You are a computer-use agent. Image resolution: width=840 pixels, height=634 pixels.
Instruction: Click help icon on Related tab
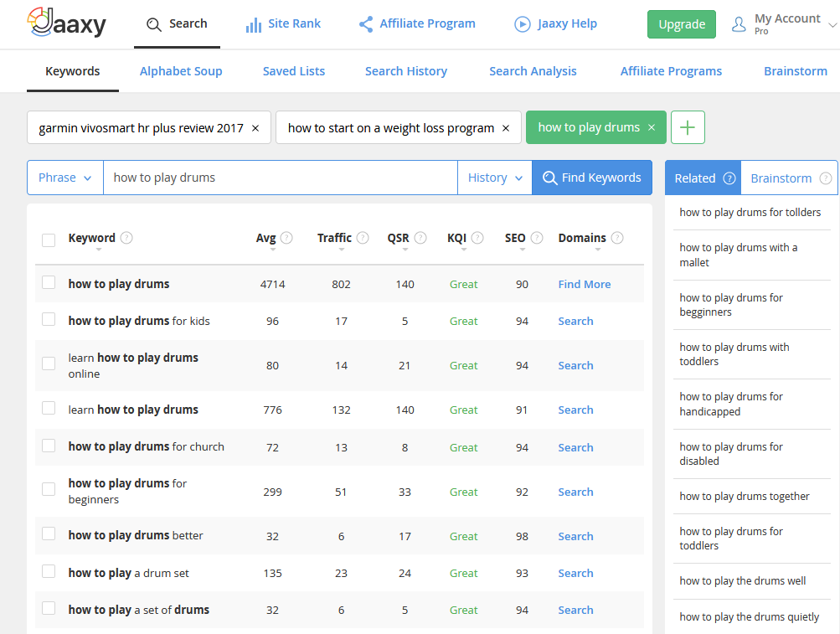(729, 178)
